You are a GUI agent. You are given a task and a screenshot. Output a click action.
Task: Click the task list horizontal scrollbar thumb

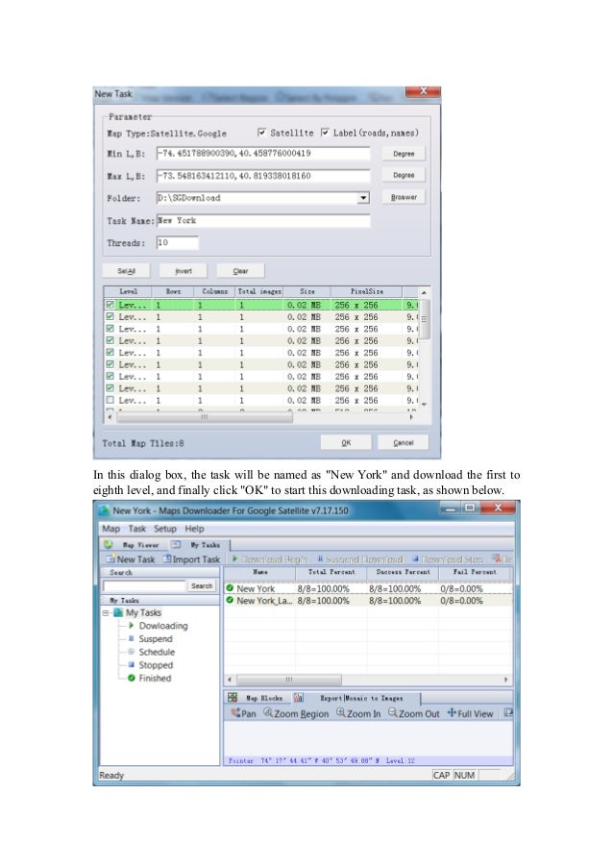coord(289,680)
